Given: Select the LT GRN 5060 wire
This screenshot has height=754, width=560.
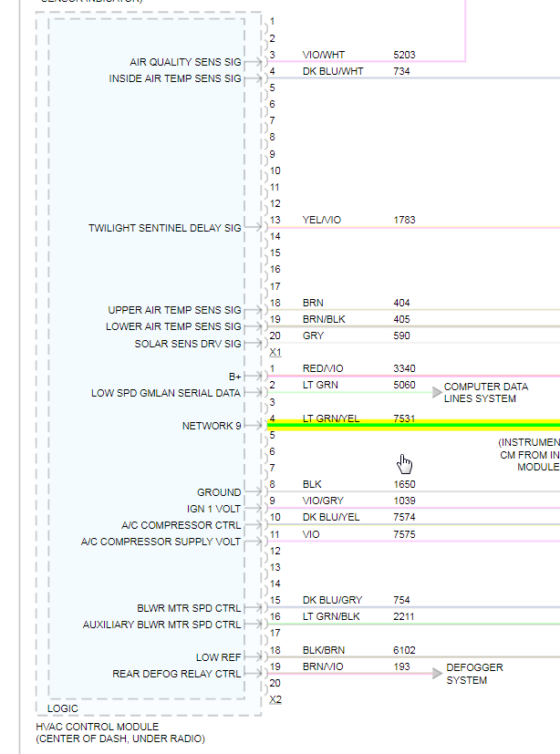Looking at the screenshot, I should (350, 392).
